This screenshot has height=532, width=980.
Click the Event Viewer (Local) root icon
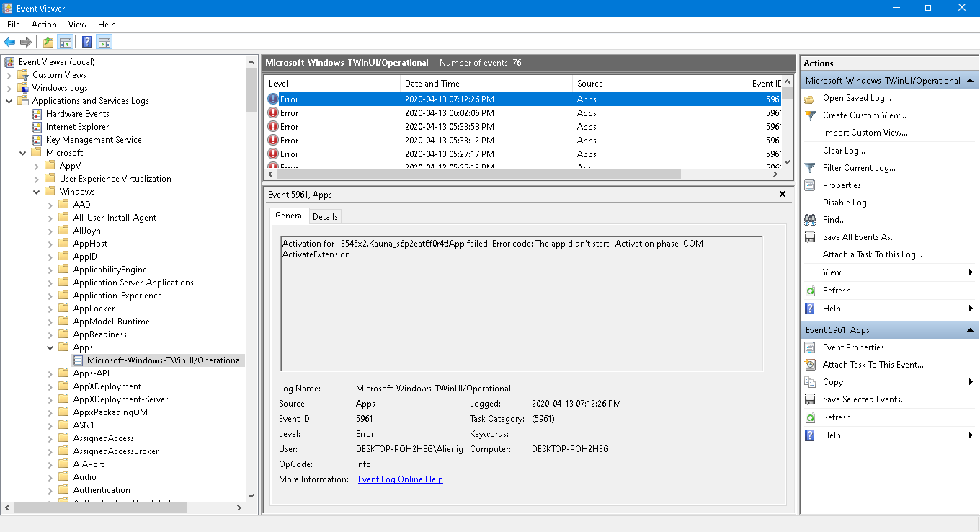tap(9, 62)
